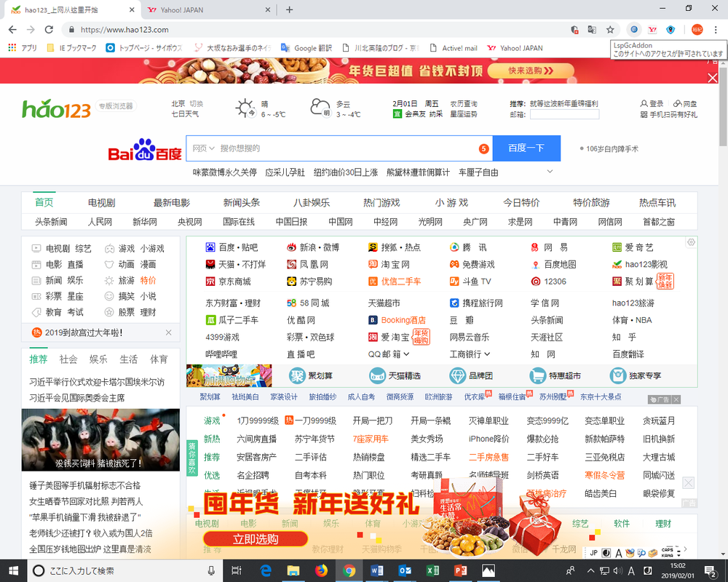Open the 天猫精选 cat icon

[377, 375]
